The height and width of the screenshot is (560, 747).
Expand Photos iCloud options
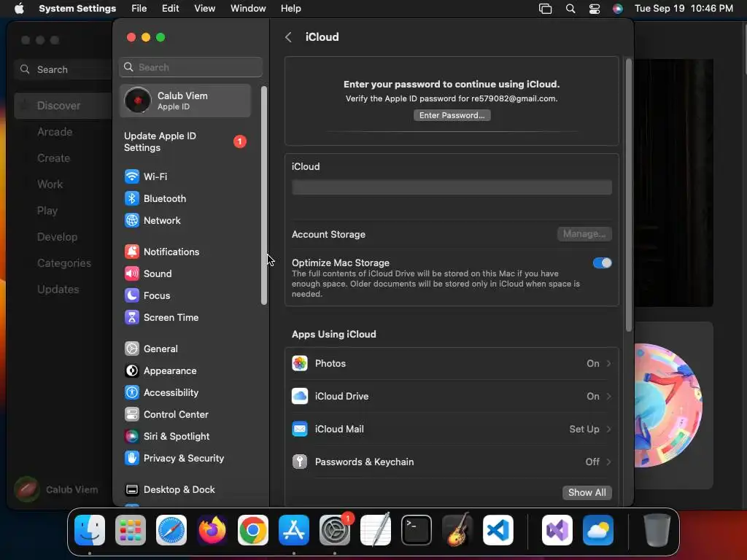point(452,364)
